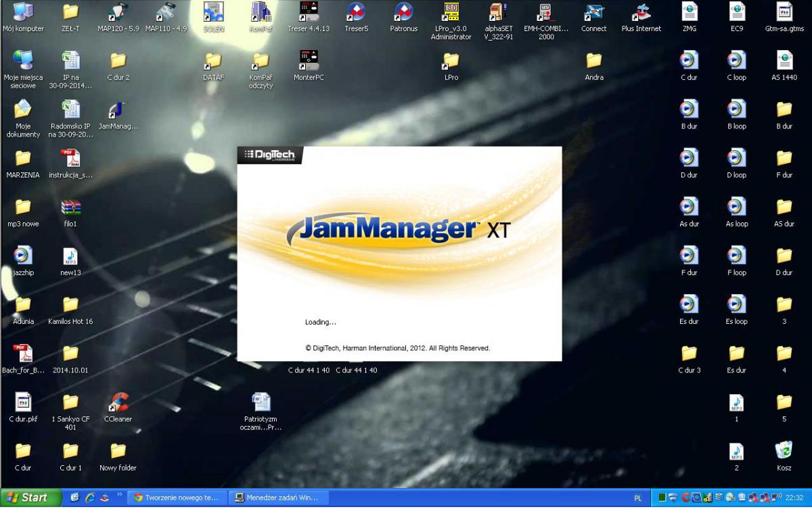Select the mp3 nowe folder

(24, 213)
